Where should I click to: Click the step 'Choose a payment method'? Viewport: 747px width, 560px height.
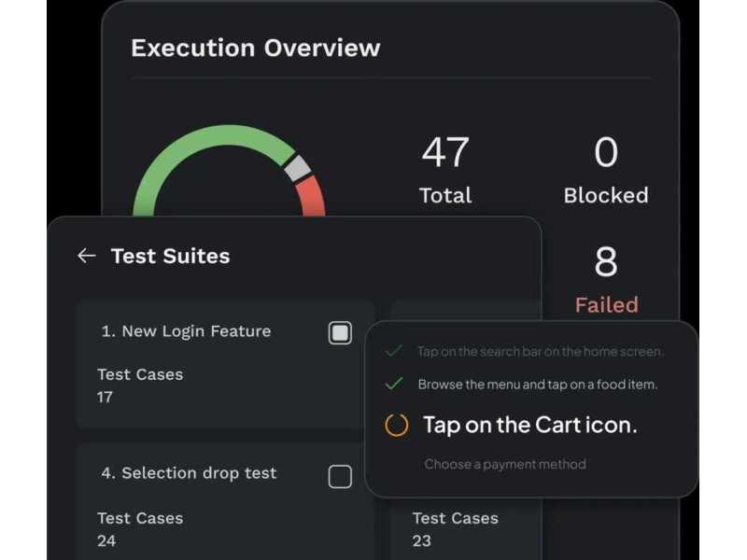(505, 464)
